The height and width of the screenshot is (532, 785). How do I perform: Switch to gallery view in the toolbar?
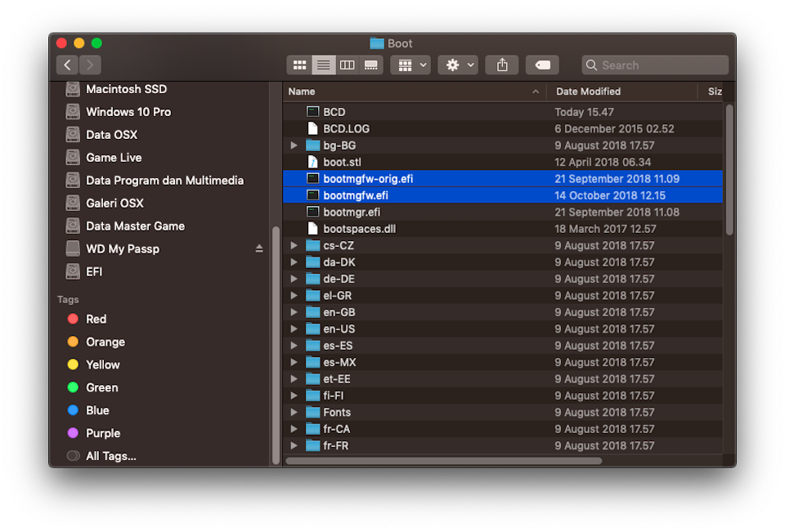(370, 65)
